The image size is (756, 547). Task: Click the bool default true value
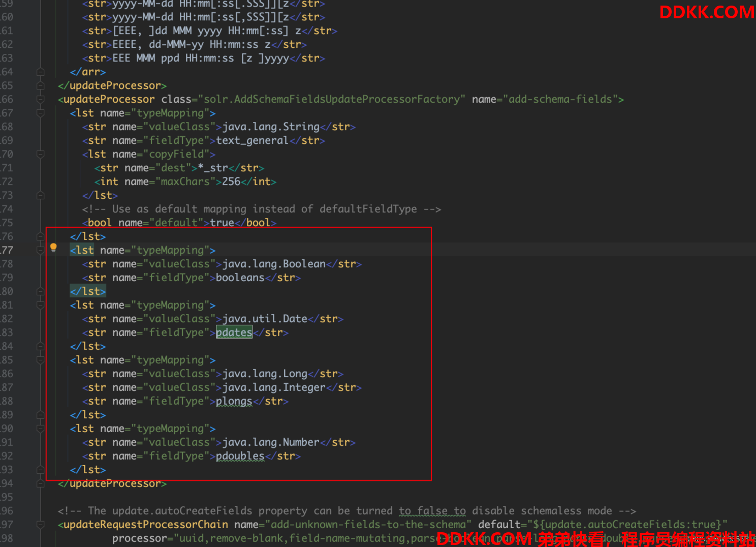point(222,223)
